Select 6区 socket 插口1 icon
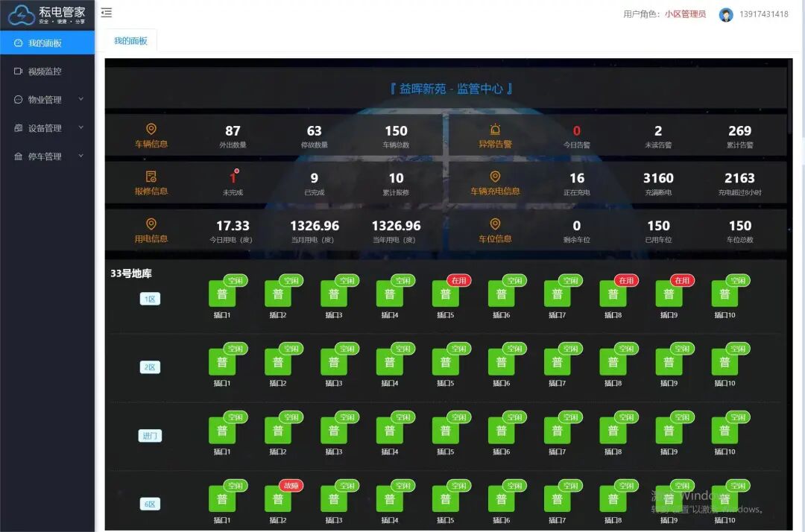Image resolution: width=805 pixels, height=532 pixels. point(222,499)
